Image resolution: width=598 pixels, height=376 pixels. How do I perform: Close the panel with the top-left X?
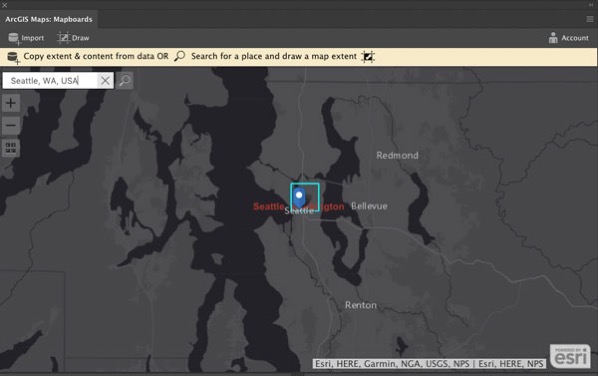[5, 5]
